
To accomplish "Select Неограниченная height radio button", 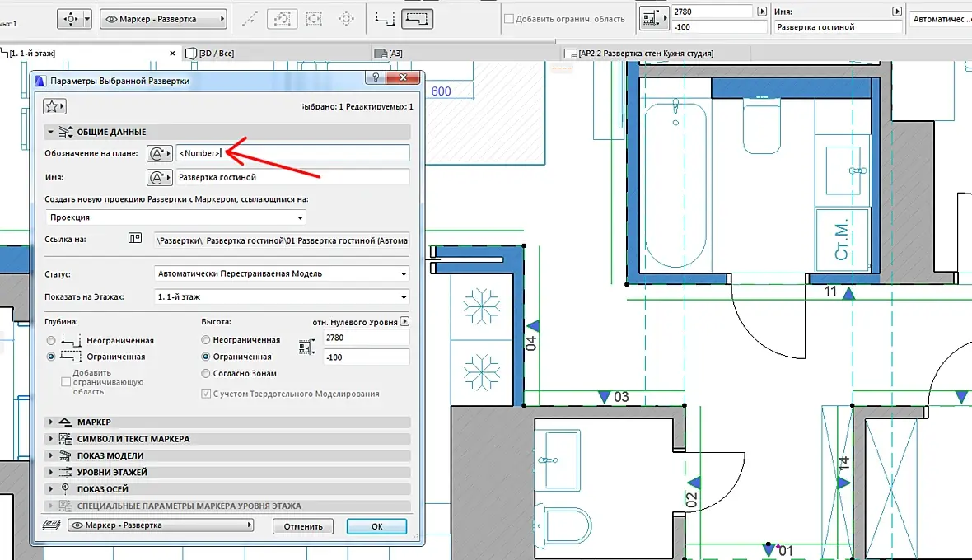I will point(206,340).
